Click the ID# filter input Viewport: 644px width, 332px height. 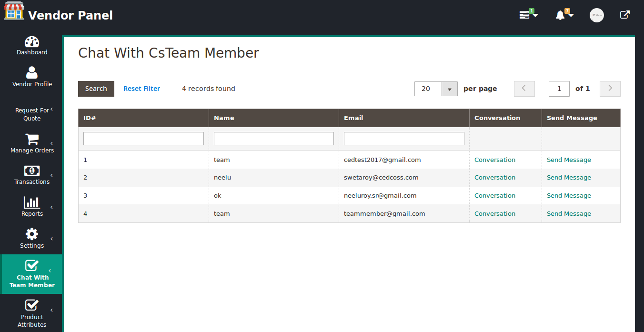pos(143,139)
